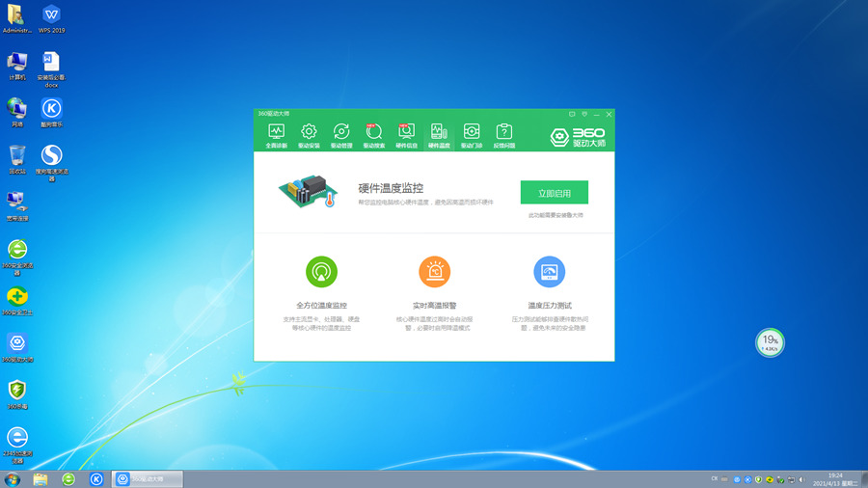Image resolution: width=868 pixels, height=488 pixels.
Task: Click the blue 温度压力测试 icon
Action: click(549, 272)
